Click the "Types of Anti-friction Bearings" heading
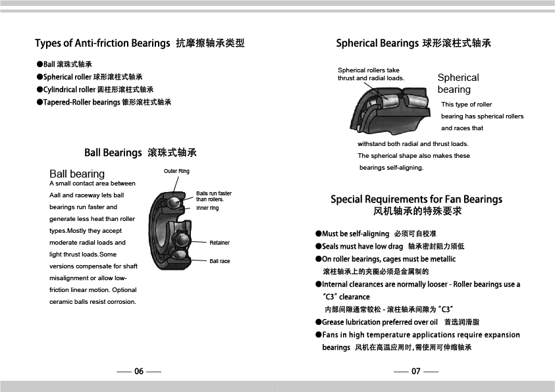The image size is (555, 392). click(x=140, y=43)
